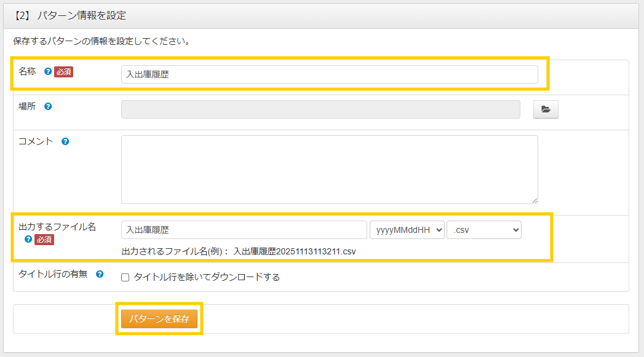Open the help tooltip for コメント
Screen dimensions: 644x357
[x=65, y=141]
